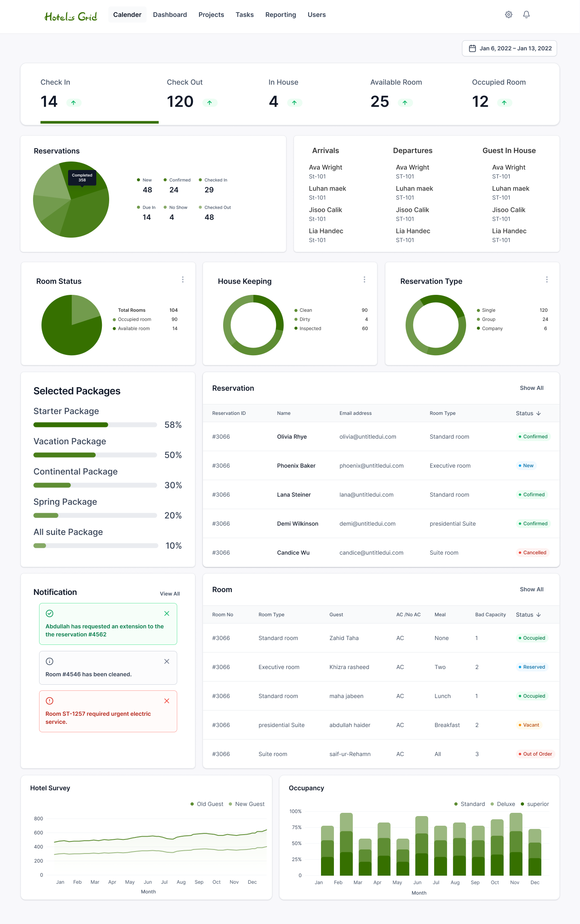Switch to the Dashboard tab
This screenshot has width=580, height=924.
click(170, 15)
